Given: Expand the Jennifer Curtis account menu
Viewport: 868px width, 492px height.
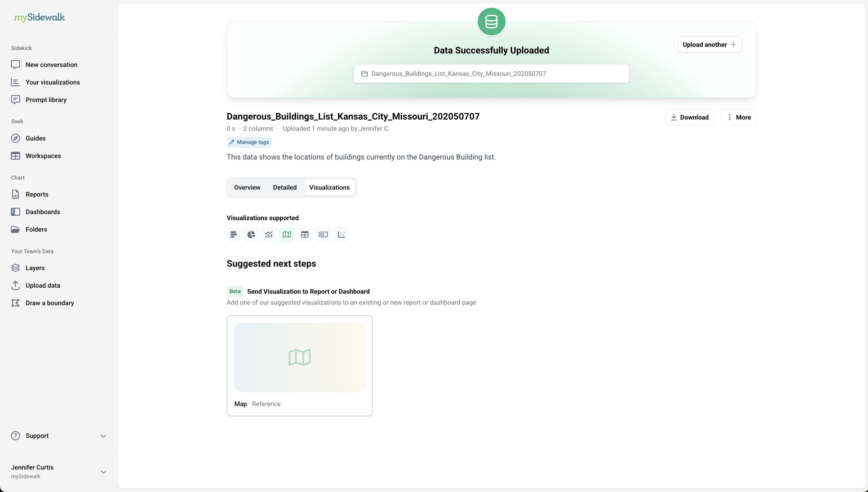Looking at the screenshot, I should point(103,472).
